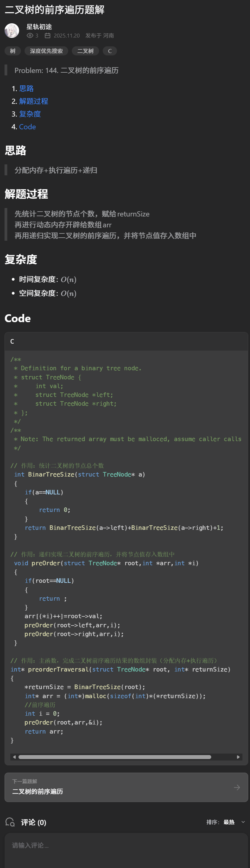This screenshot has width=250, height=868.
Task: Click the preorderTraversal function signature line
Action: click(120, 669)
